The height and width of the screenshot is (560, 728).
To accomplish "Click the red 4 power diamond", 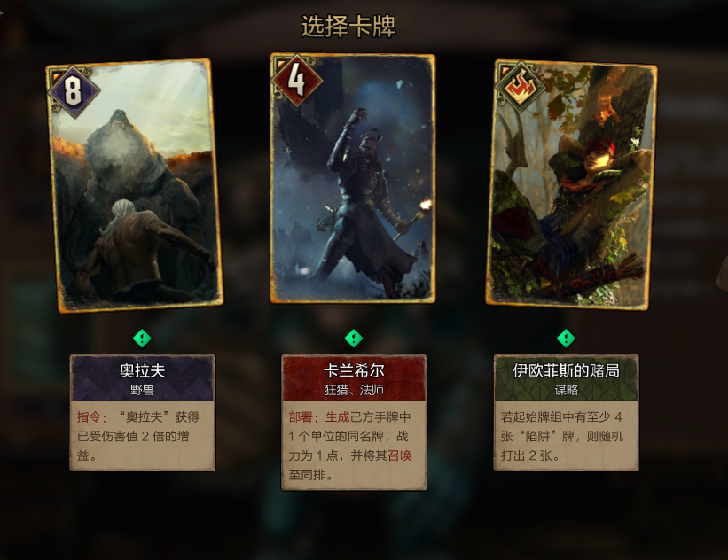I will (297, 82).
